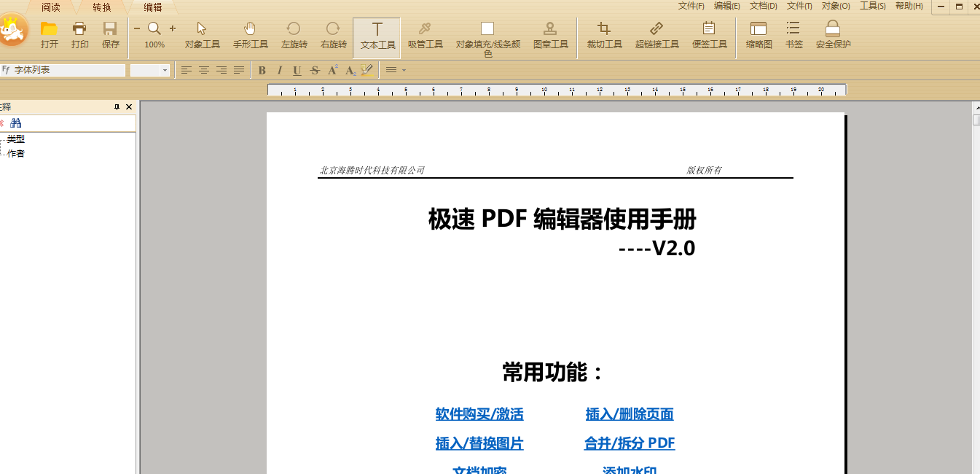Screen dimensions: 980x474
Task: Switch to the 转换 tab
Action: pos(102,7)
